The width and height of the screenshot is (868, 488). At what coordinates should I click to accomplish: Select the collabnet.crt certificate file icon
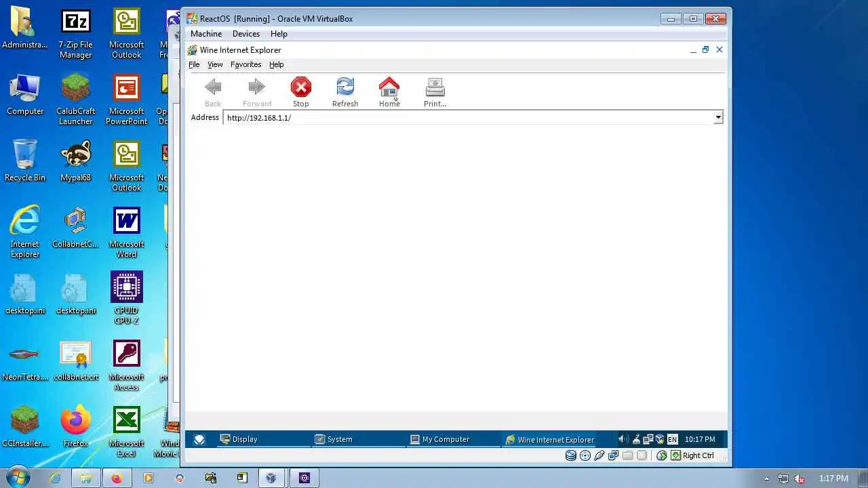[75, 361]
